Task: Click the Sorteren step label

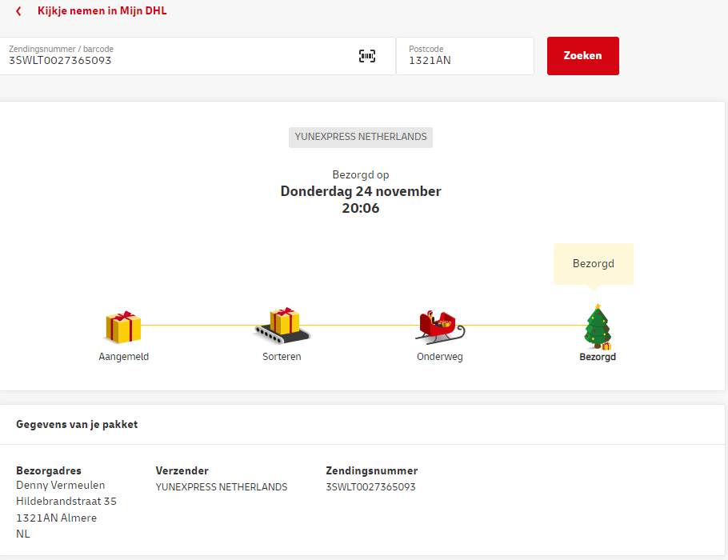Action: 282,357
